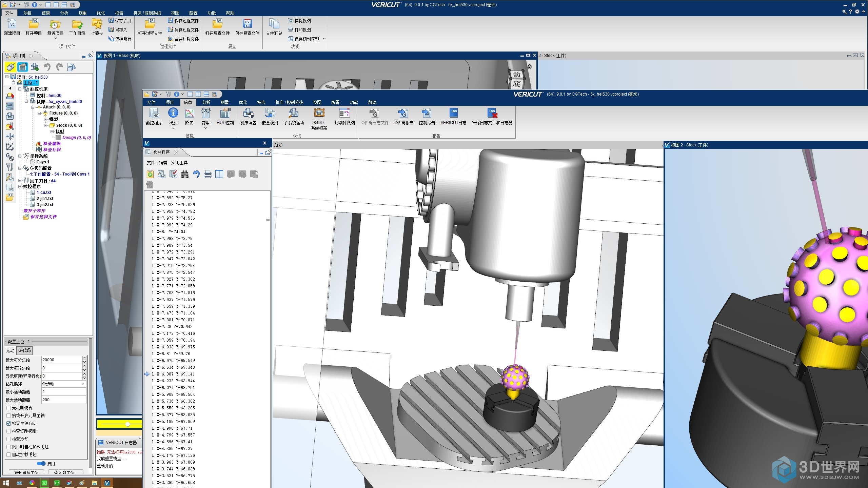Image resolution: width=868 pixels, height=488 pixels.
Task: Toggle the 启用 switch off
Action: (41, 463)
